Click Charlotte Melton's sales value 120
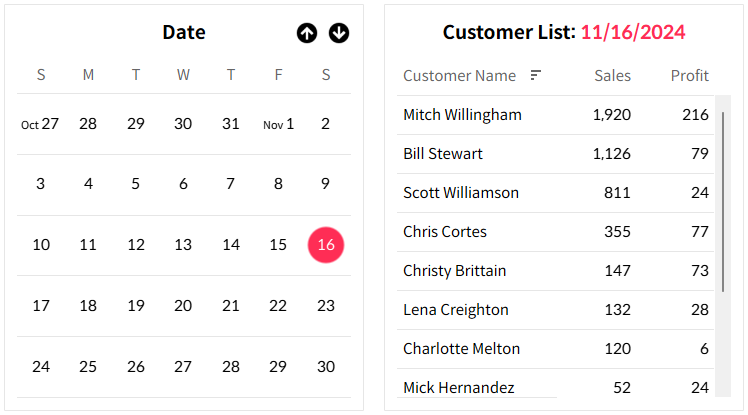Viewport: 748px width, 415px height. pyautogui.click(x=618, y=349)
